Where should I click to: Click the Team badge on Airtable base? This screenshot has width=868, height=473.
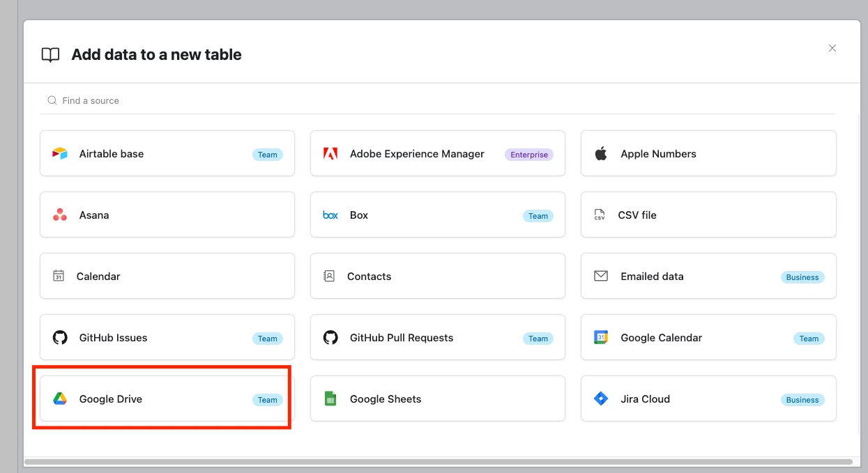coord(268,155)
